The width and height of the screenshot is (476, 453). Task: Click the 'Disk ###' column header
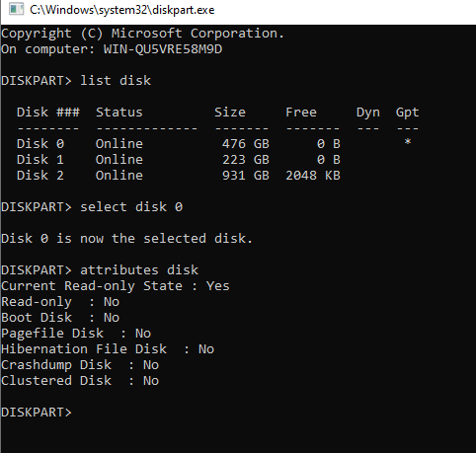48,113
